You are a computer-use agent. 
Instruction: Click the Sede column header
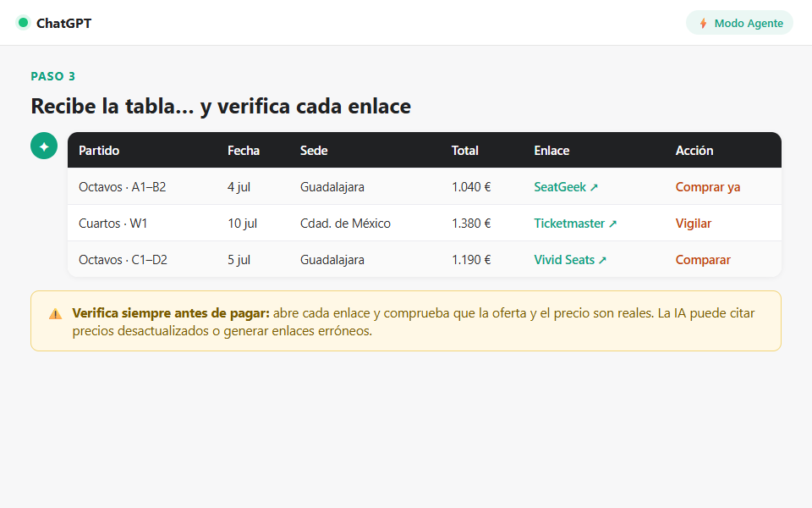pos(314,151)
